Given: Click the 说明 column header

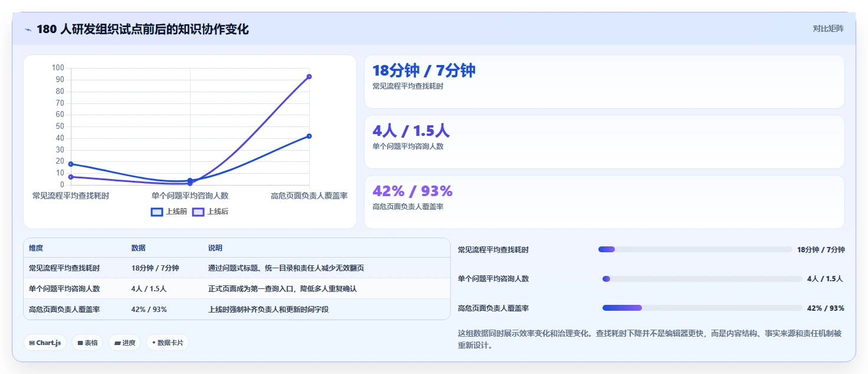Looking at the screenshot, I should coord(215,248).
